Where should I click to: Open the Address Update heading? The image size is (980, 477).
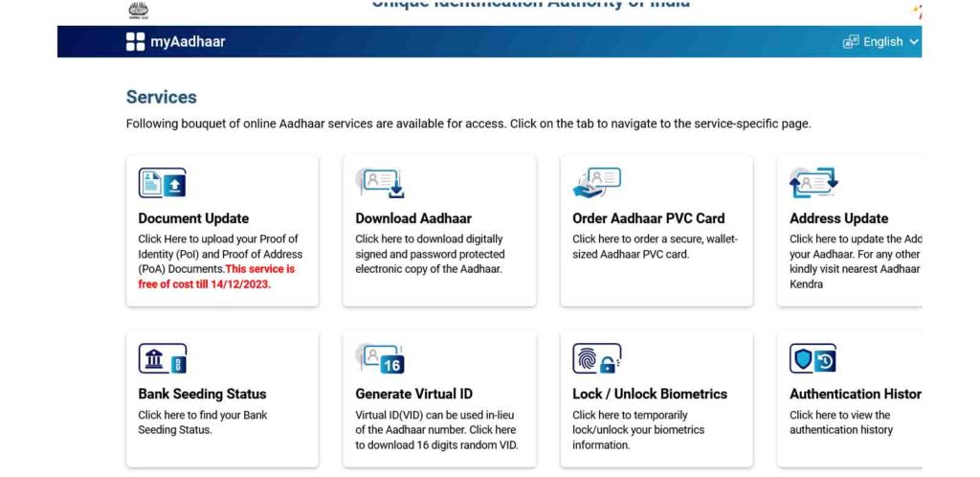[838, 218]
